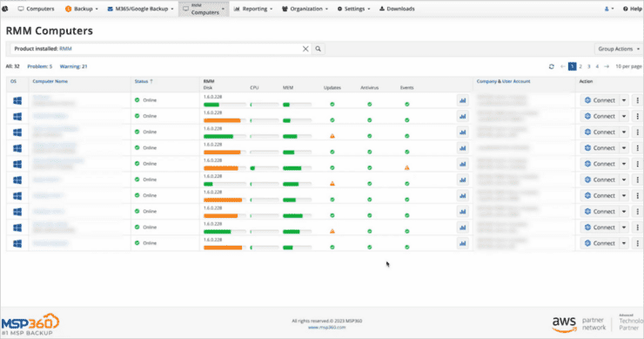Click Updates warning triangle in ninth row
The height and width of the screenshot is (339, 644).
point(332,231)
